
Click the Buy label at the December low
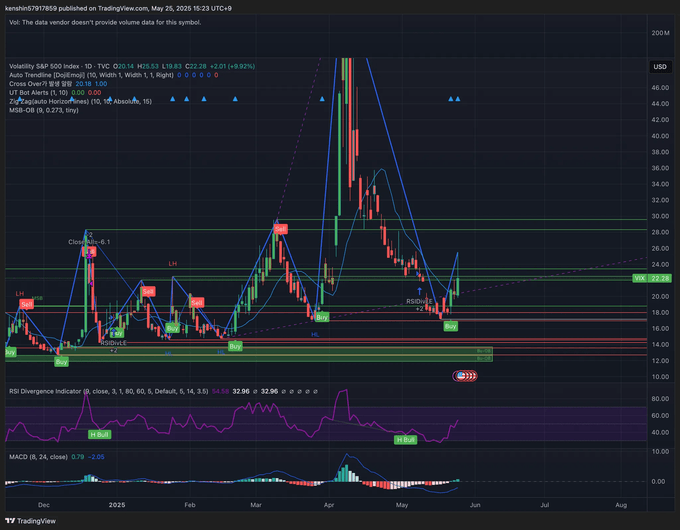tap(61, 362)
